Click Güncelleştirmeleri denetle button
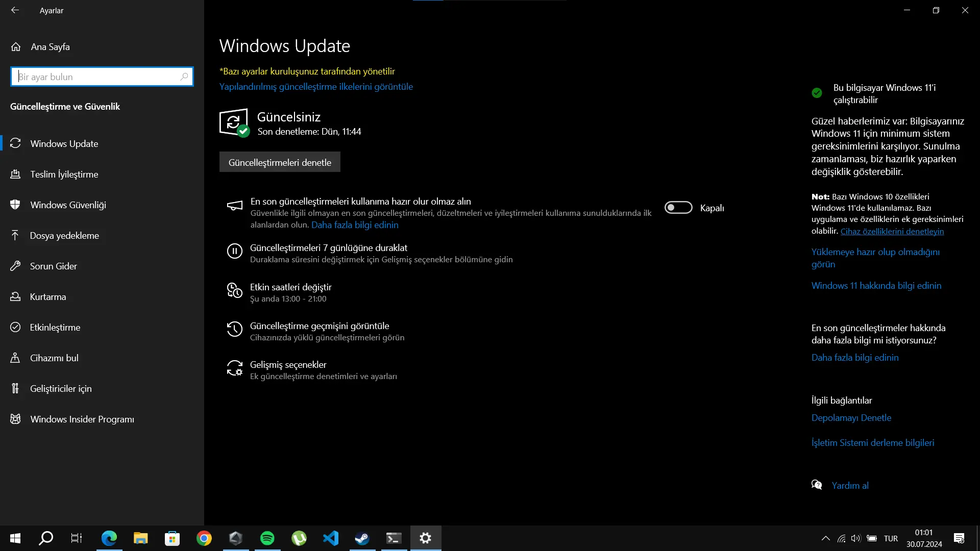This screenshot has width=980, height=551. tap(280, 162)
